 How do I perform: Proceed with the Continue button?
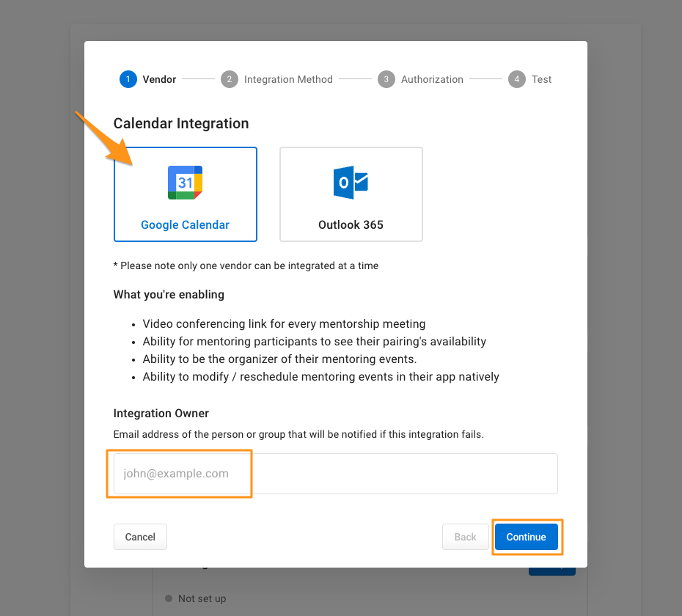point(526,537)
